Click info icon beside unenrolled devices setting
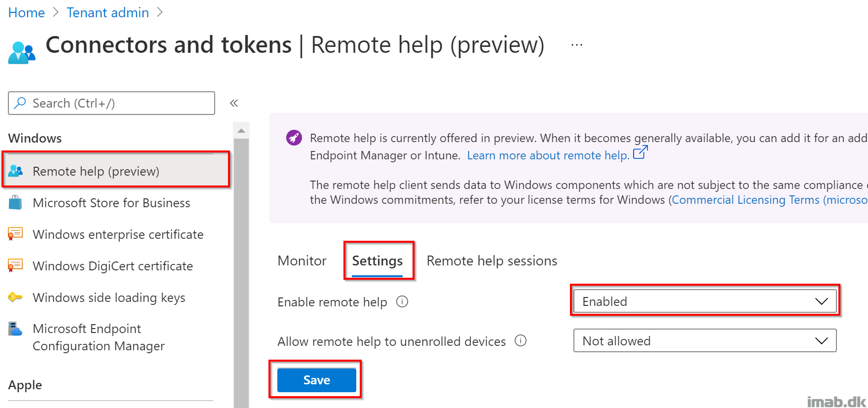The width and height of the screenshot is (868, 408). [x=521, y=340]
